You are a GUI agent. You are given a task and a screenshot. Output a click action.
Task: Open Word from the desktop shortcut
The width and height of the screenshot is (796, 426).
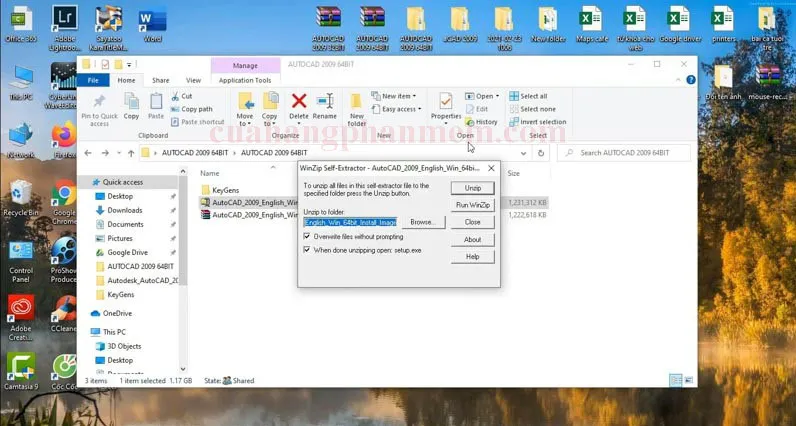pos(153,24)
